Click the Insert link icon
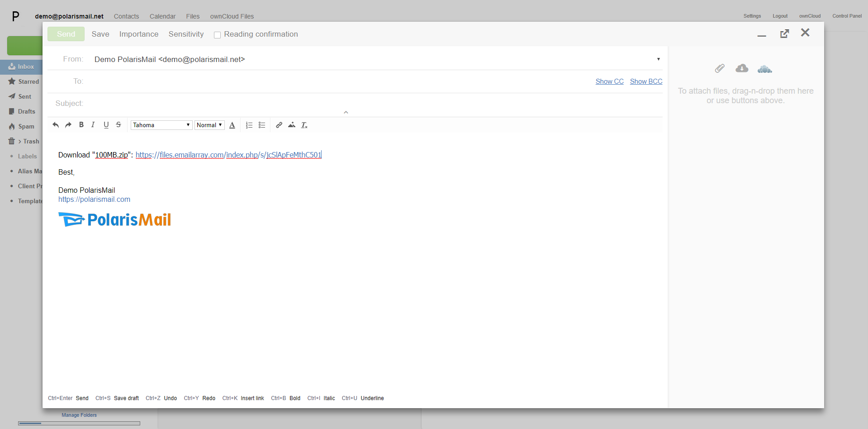Viewport: 868px width, 429px height. tap(279, 125)
